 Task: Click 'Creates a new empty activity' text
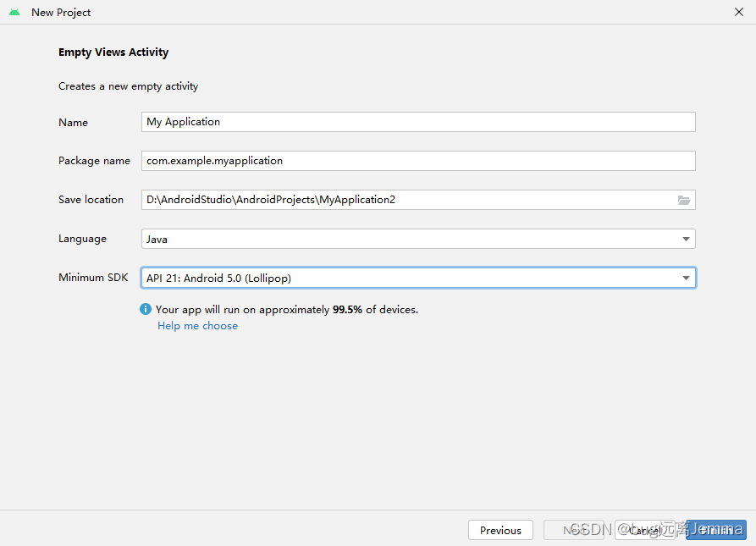click(128, 86)
